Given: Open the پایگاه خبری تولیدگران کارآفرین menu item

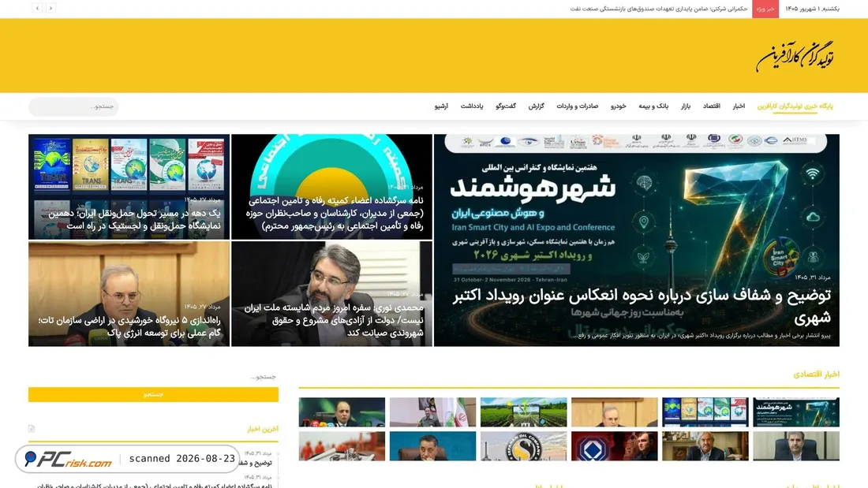Looking at the screenshot, I should [x=795, y=106].
